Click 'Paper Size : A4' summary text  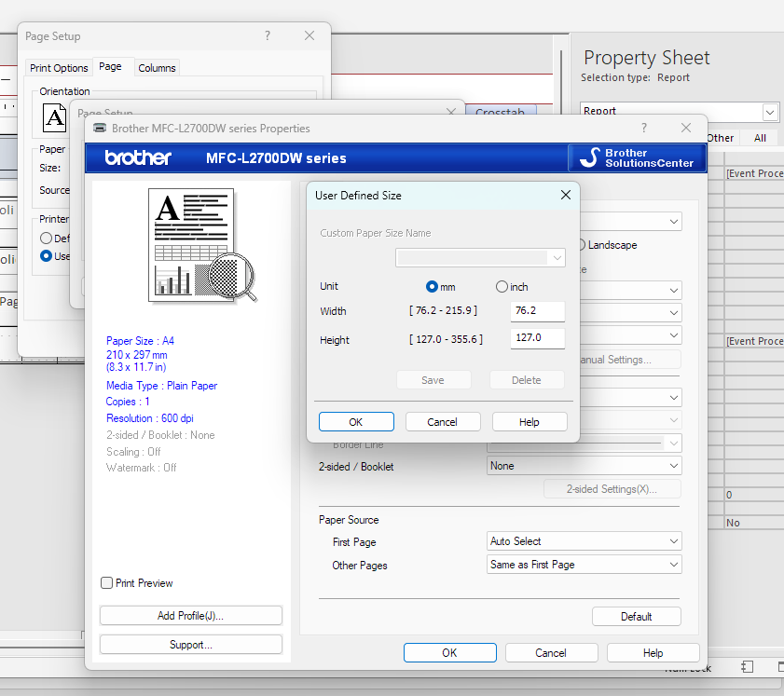coord(140,341)
